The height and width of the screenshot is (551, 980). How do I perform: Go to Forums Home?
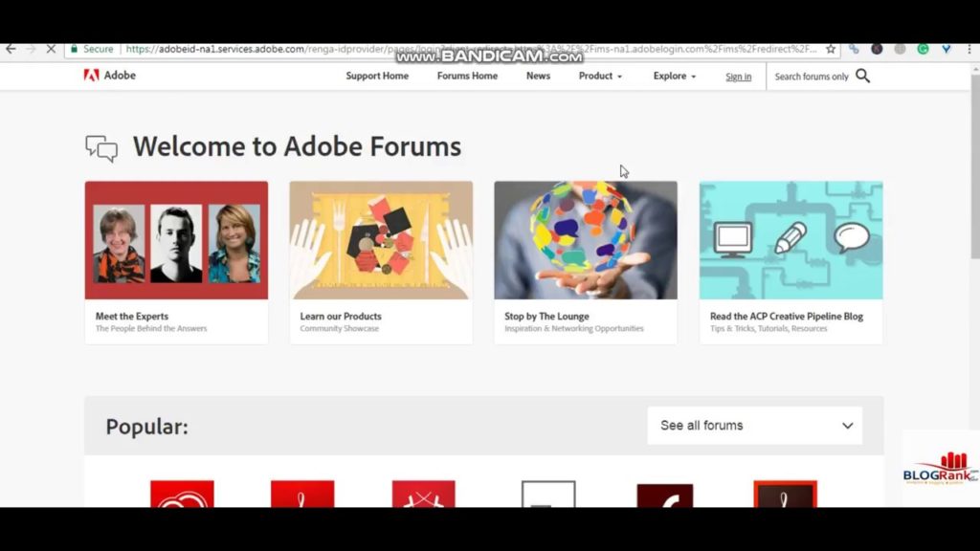[x=467, y=76]
